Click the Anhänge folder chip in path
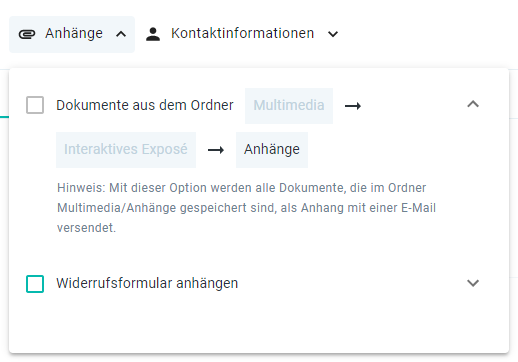 click(x=272, y=150)
